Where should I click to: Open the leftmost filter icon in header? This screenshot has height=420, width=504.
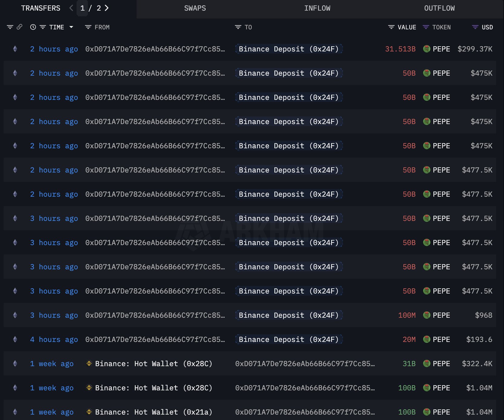click(x=10, y=27)
